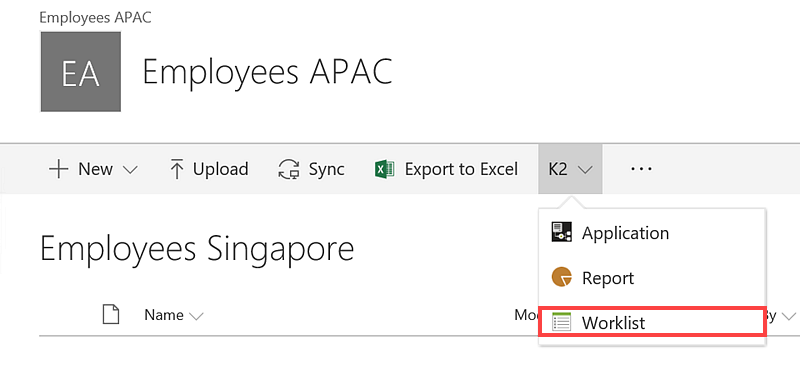Click the Export to Excel button

(446, 169)
